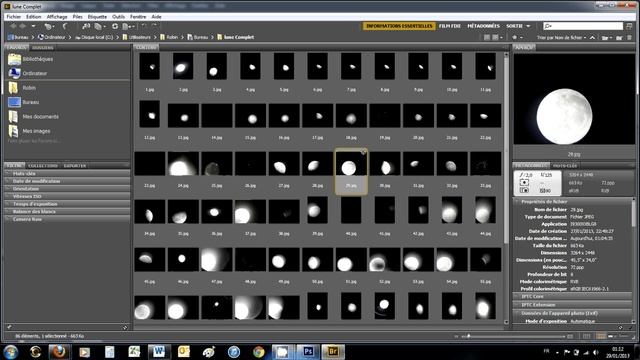The height and width of the screenshot is (360, 640).
Task: Open Chrome from the taskbar
Action: coord(258,351)
